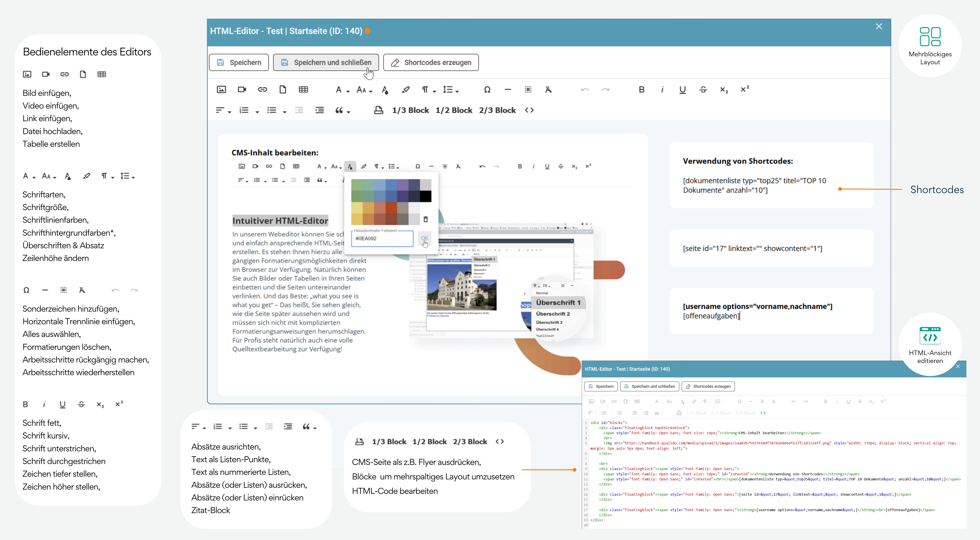Close the main HTML-Editor dialog

(879, 26)
